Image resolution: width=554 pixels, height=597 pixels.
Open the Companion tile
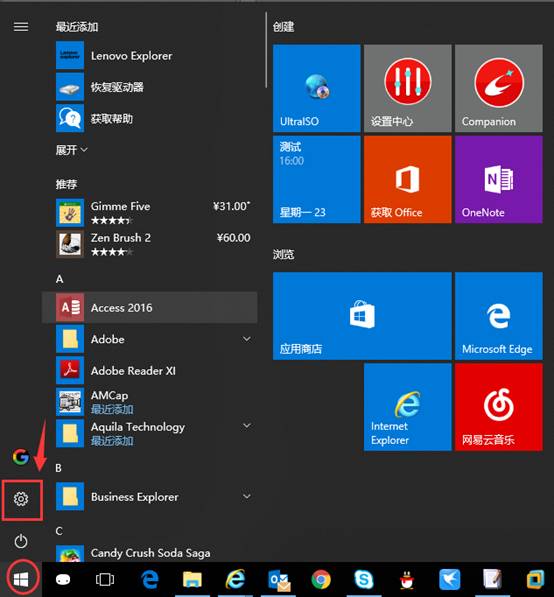tap(498, 88)
